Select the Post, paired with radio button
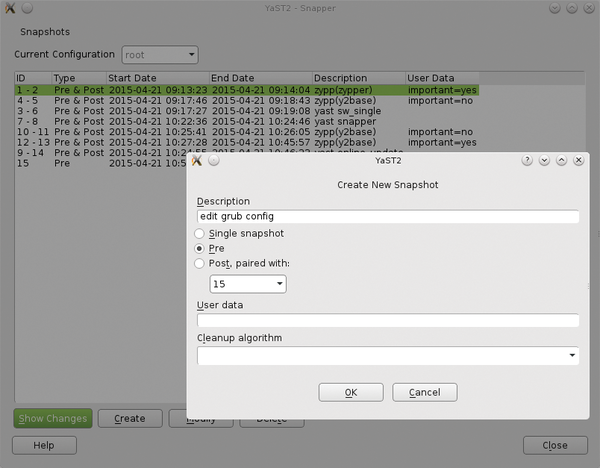This screenshot has height=468, width=600. tap(199, 263)
